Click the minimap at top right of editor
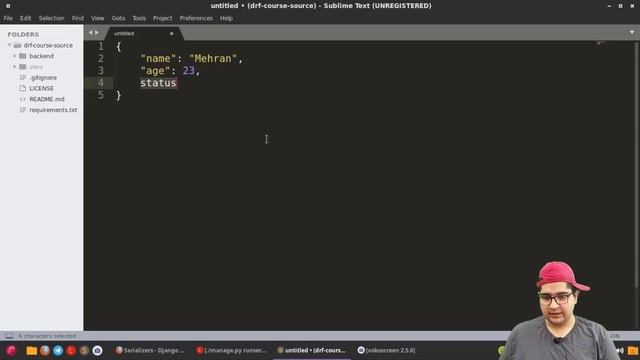 601,42
